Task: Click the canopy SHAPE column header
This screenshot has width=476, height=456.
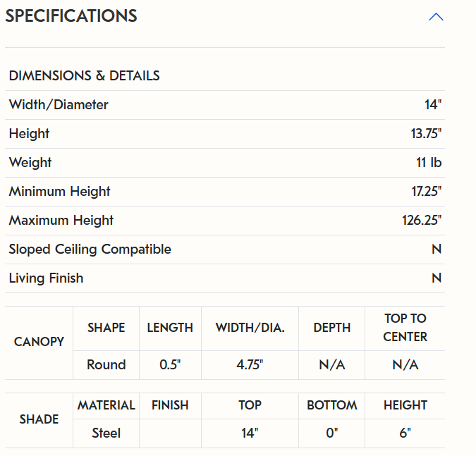Action: [x=106, y=328]
